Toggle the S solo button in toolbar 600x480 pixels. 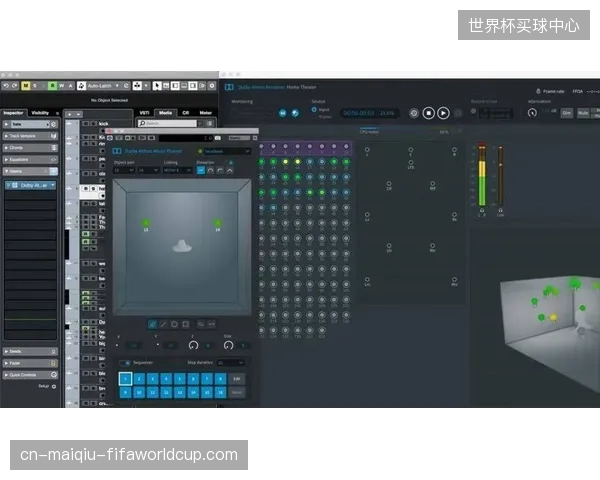pos(35,85)
